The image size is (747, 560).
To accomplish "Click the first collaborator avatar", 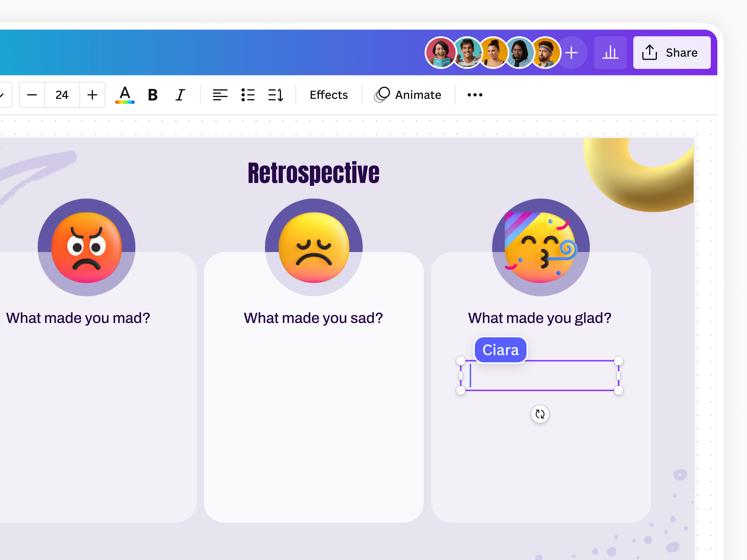I will click(x=440, y=52).
